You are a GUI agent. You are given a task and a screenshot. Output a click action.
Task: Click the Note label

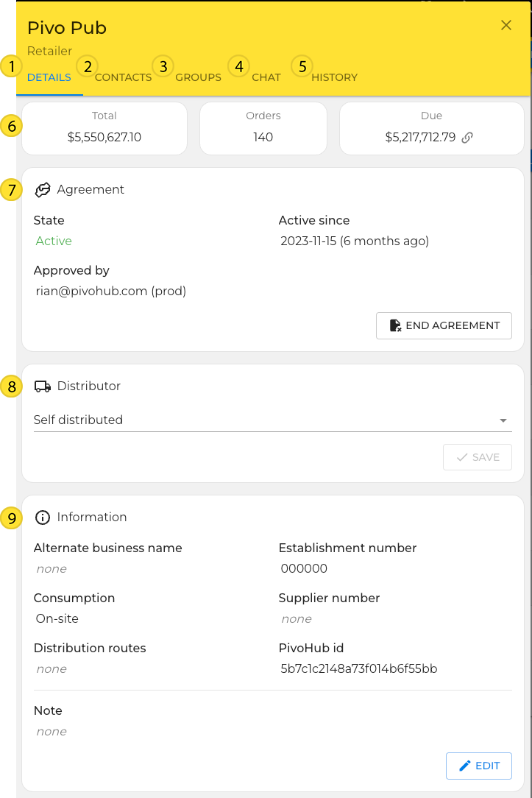point(48,710)
